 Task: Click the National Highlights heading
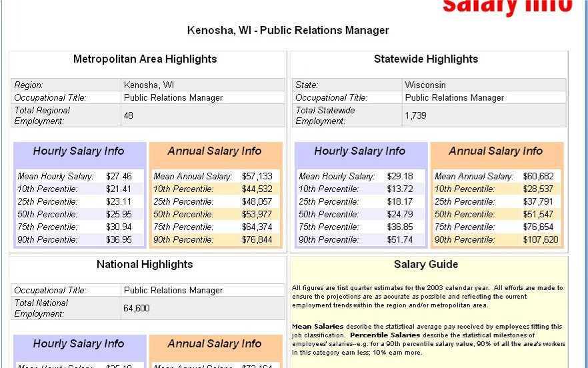click(x=145, y=265)
